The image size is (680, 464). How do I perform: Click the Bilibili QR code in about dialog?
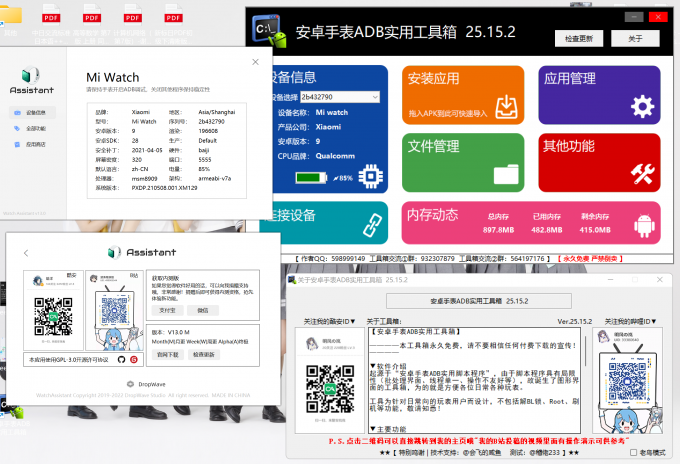[x=628, y=382]
